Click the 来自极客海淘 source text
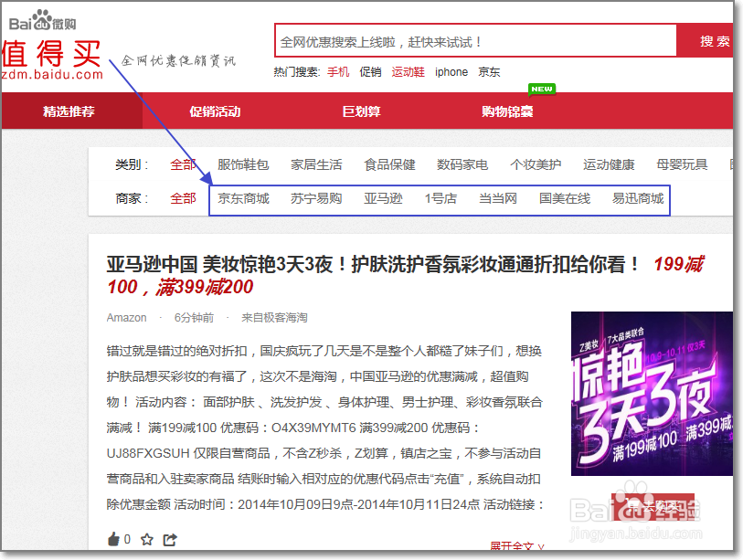This screenshot has height=560, width=743. coord(274,317)
